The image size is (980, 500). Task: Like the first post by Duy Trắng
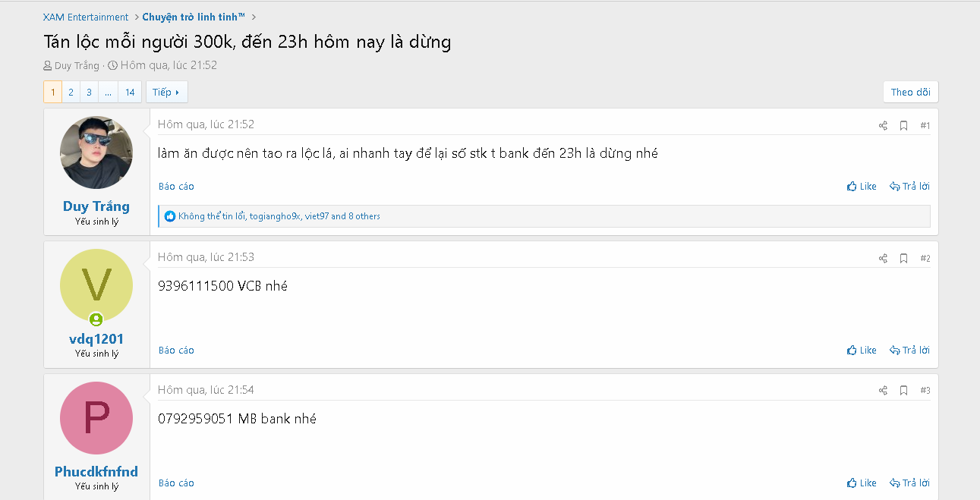pyautogui.click(x=862, y=187)
